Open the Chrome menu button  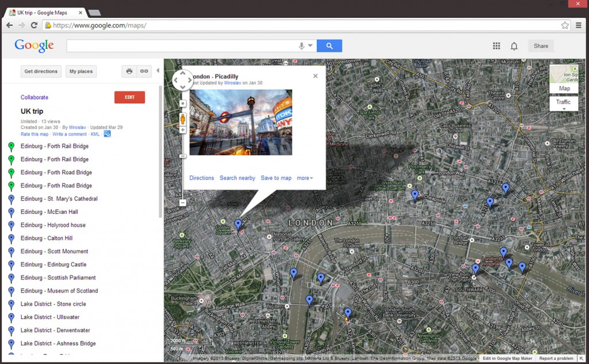pyautogui.click(x=579, y=25)
